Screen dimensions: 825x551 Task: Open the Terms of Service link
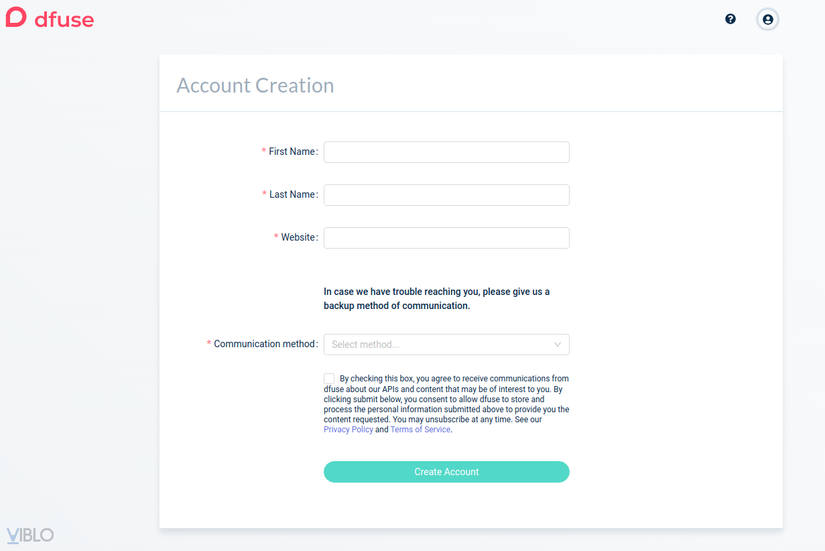point(420,430)
